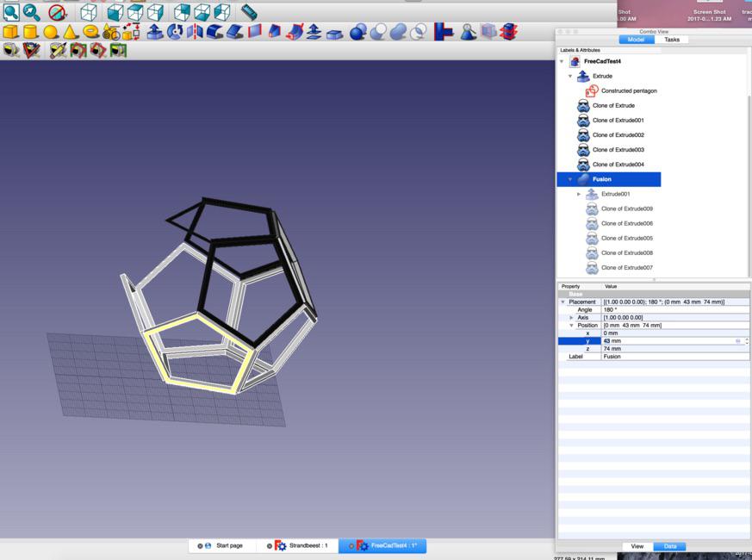Screen dimensions: 752x560
Task: Click the Thickness tool icon
Action: pyautogui.click(x=334, y=33)
